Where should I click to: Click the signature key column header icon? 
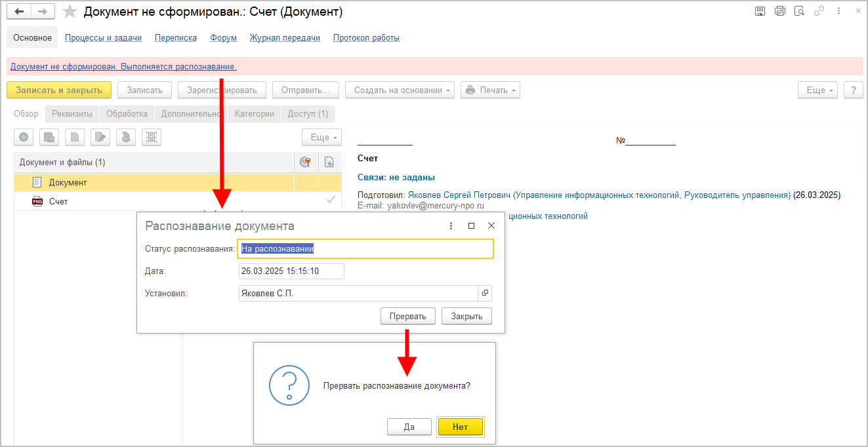pos(306,162)
